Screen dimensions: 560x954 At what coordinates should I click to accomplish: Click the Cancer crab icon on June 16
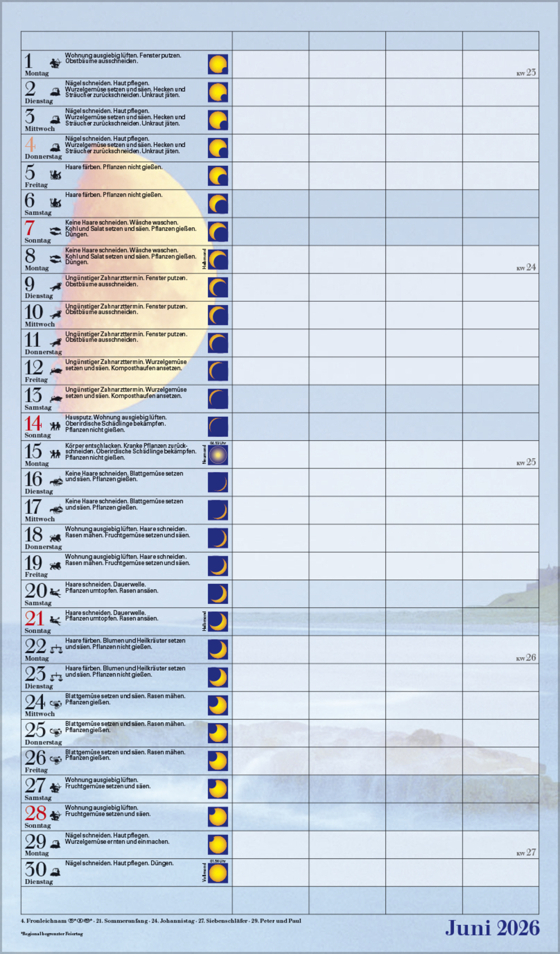pos(56,482)
